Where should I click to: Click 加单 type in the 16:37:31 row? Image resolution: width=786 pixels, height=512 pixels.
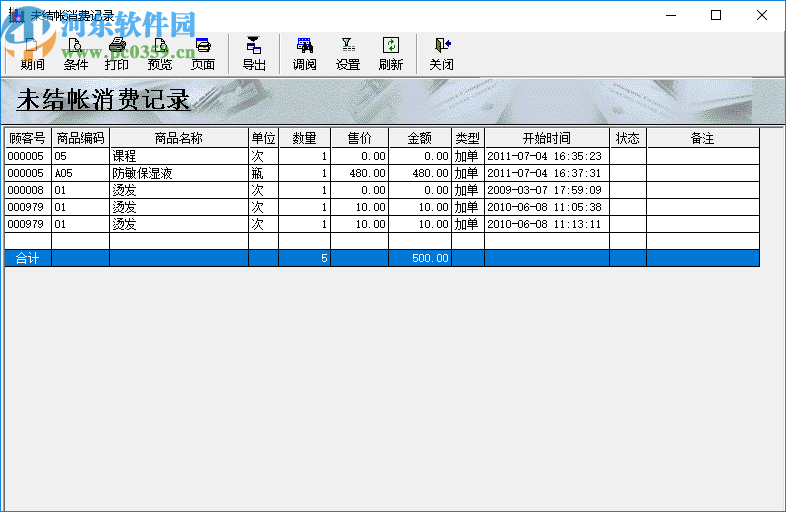[x=468, y=173]
